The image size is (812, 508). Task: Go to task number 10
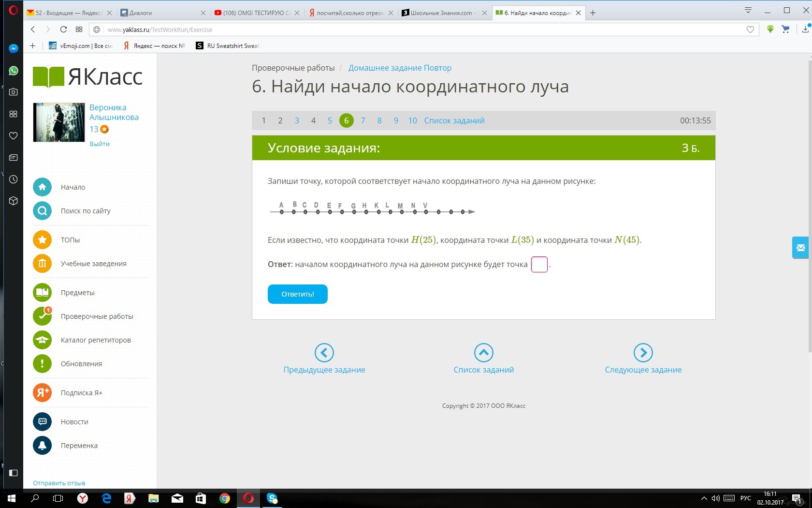(412, 120)
